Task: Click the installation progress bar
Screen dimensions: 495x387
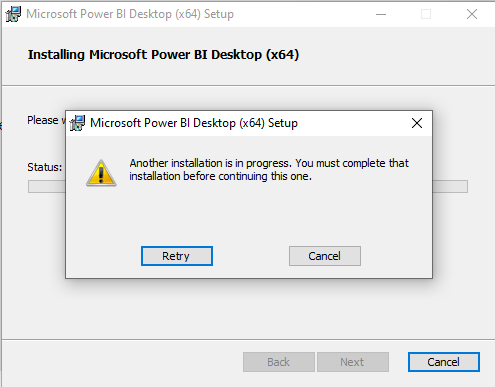Action: (248, 186)
